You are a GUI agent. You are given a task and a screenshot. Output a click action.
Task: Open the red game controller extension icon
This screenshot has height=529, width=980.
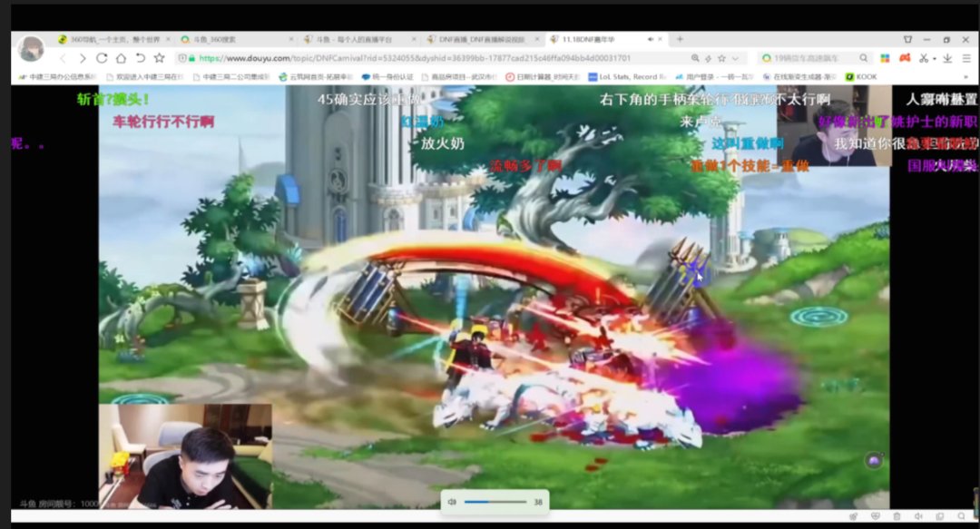[905, 58]
